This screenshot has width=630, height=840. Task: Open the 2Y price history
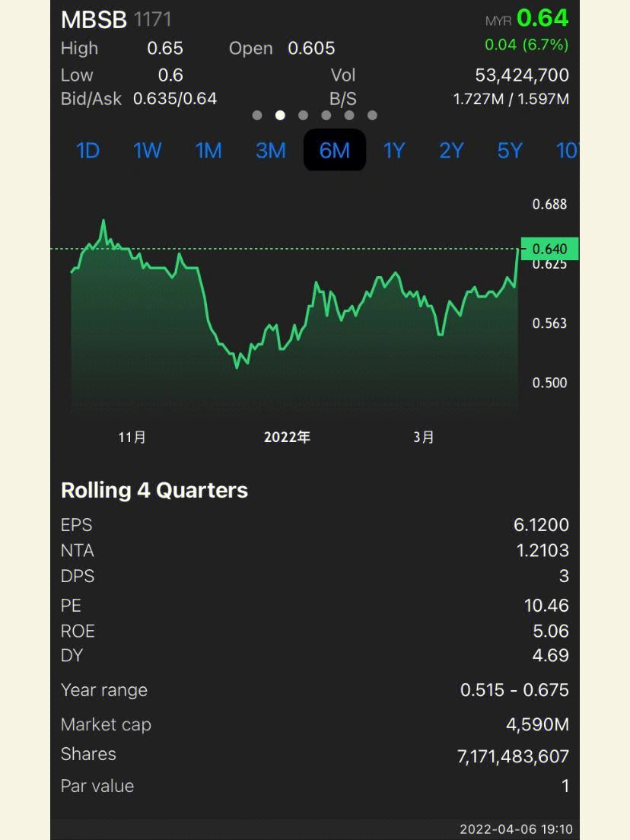tap(451, 151)
